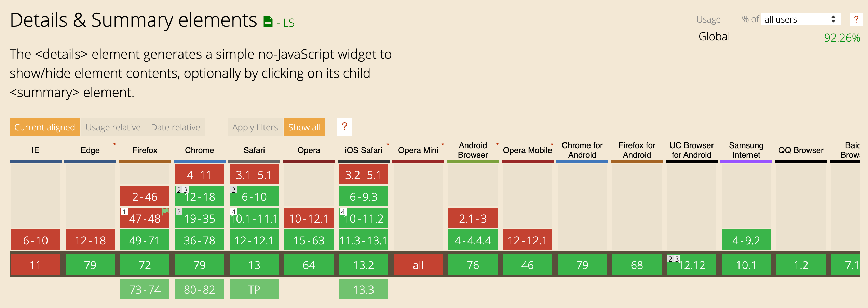Click the Apply filters button
This screenshot has width=868, height=308.
(x=255, y=127)
